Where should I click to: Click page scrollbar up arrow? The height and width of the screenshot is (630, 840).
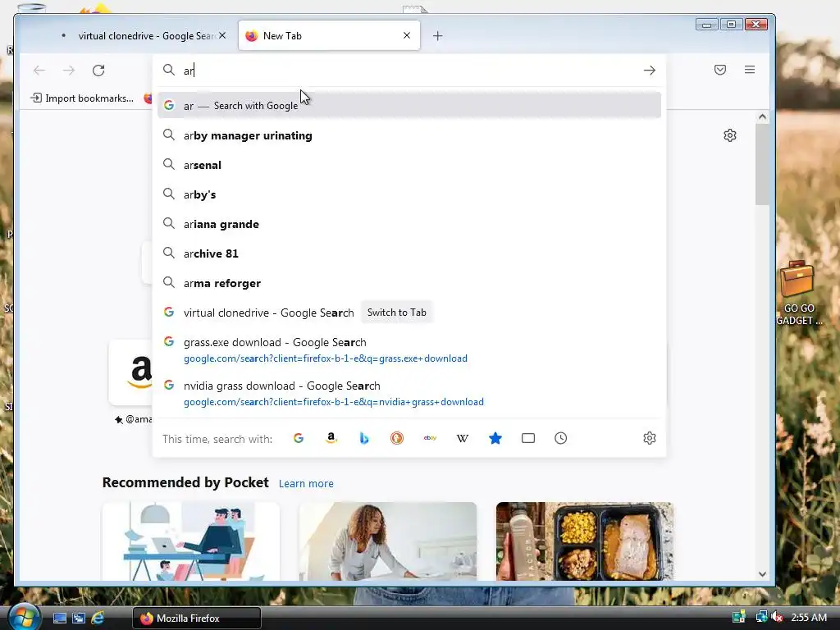click(x=762, y=116)
